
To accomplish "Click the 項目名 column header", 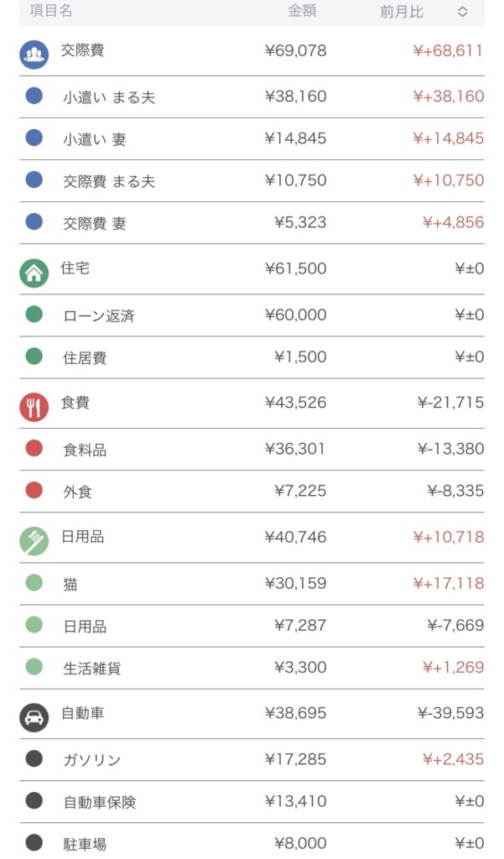I will [x=51, y=12].
